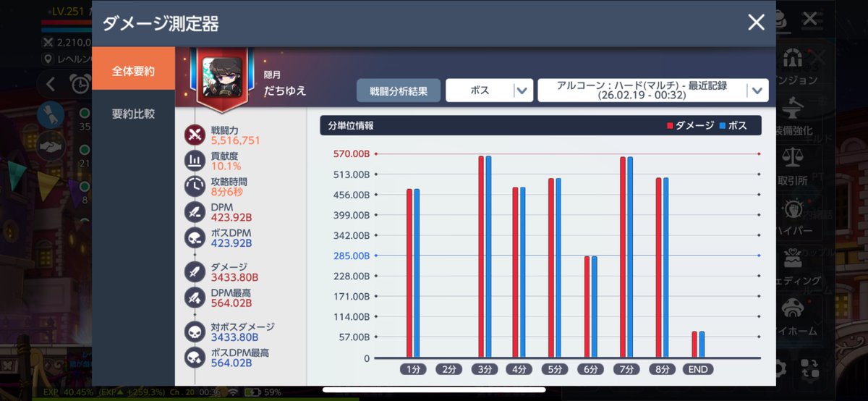Click the 3433.80B ダメージ value
The width and height of the screenshot is (868, 401).
point(234,277)
